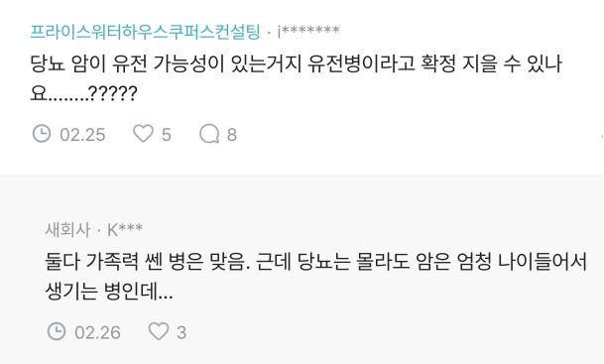Click the gray reply card background
This screenshot has width=604, height=364.
click(302, 270)
